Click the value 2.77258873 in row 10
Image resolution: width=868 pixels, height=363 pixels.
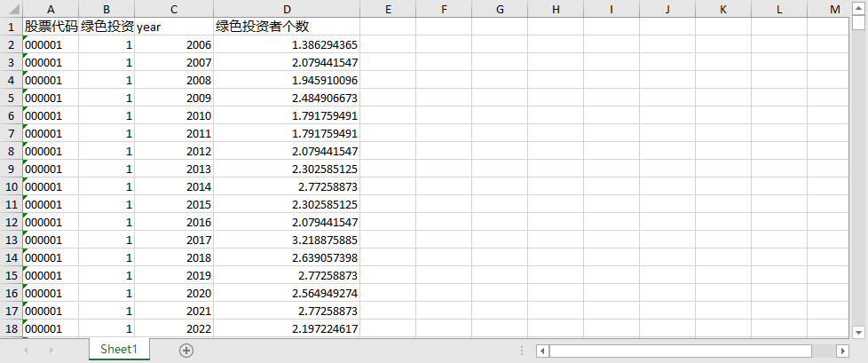coord(287,186)
